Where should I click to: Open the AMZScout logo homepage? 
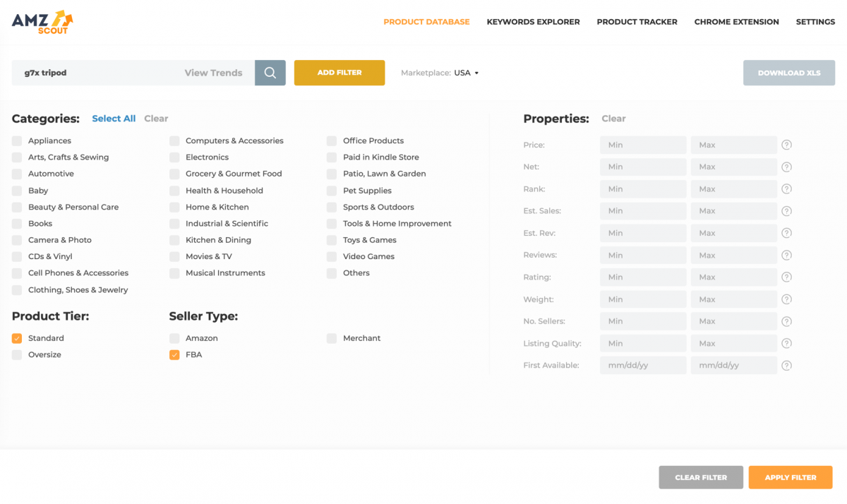pyautogui.click(x=40, y=21)
